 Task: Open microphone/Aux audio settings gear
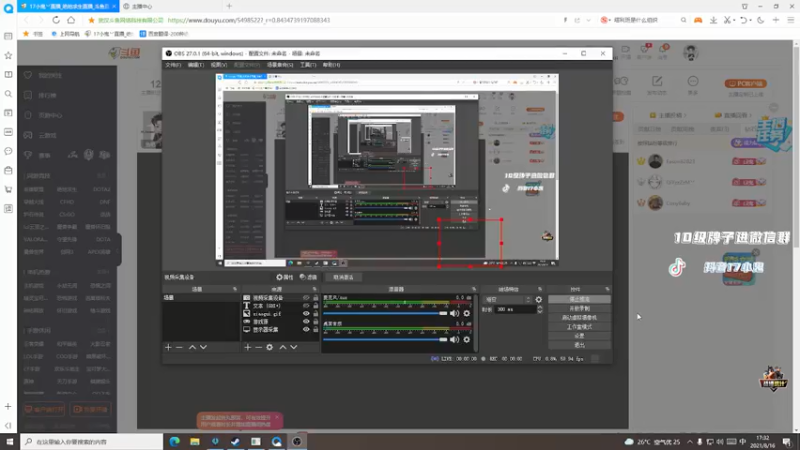coord(466,313)
